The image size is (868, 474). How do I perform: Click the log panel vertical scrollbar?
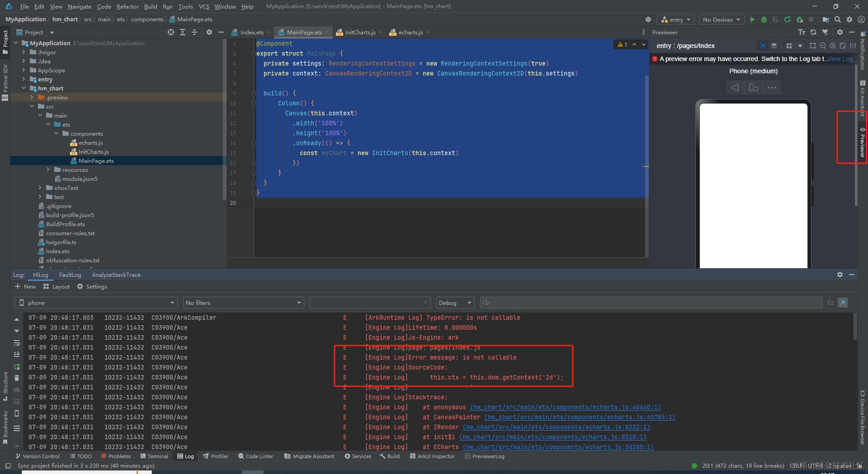854,326
